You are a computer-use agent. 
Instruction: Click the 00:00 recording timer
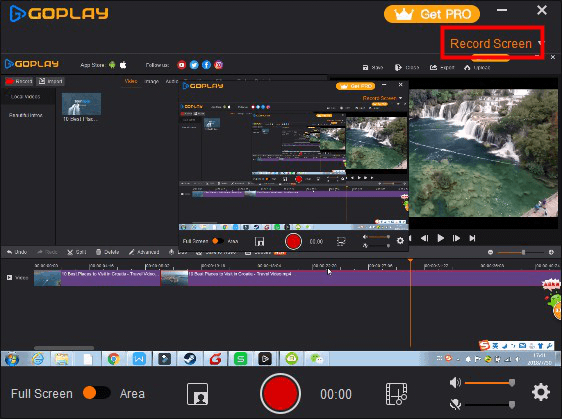point(336,394)
